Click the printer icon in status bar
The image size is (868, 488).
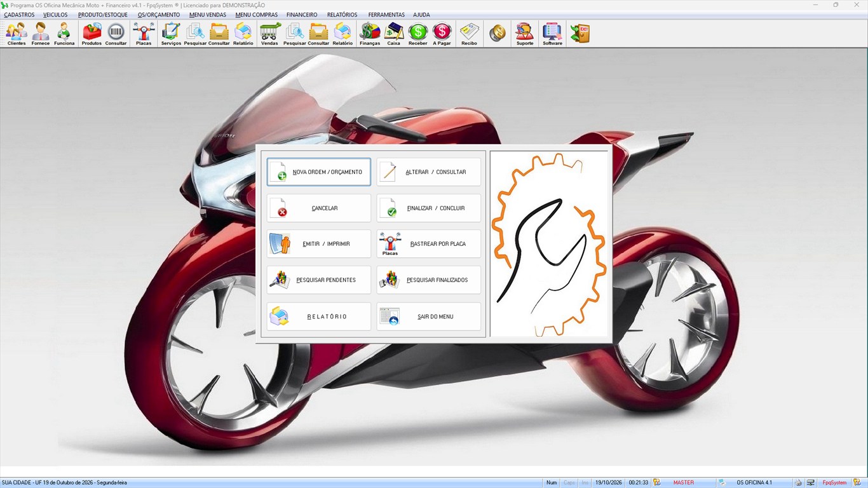[798, 482]
